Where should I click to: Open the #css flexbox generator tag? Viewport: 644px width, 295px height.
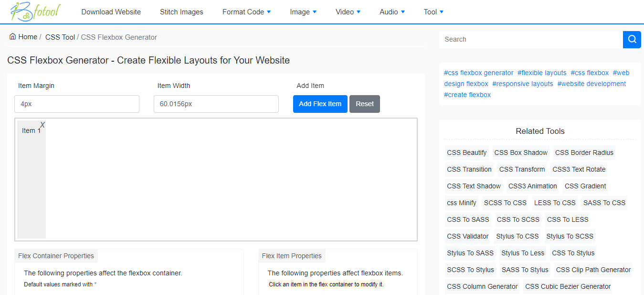coord(478,73)
